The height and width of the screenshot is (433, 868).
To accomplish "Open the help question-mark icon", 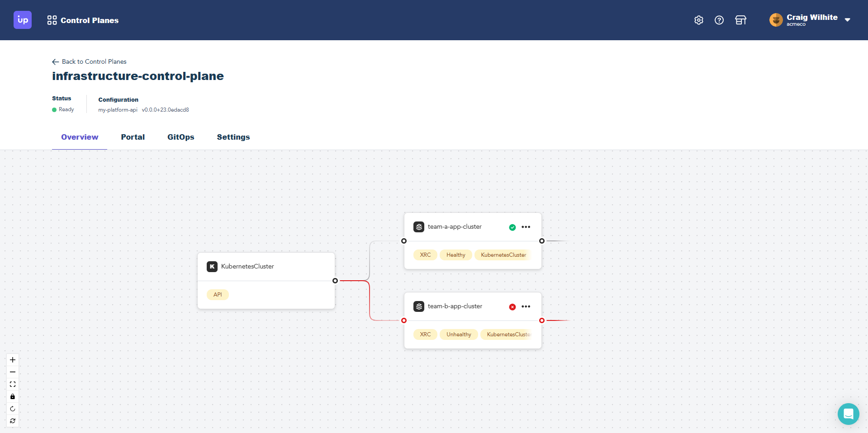I will pos(719,20).
